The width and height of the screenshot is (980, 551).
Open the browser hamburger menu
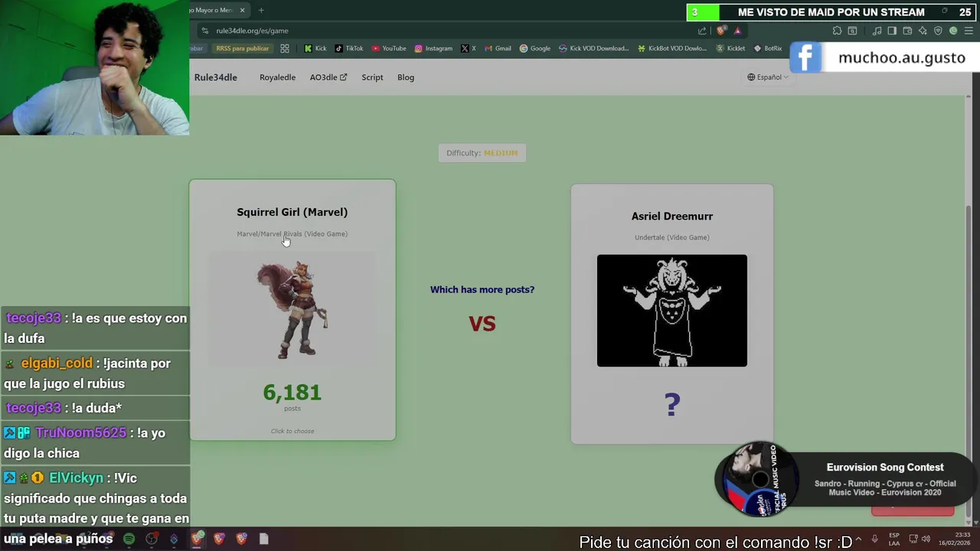click(x=969, y=31)
